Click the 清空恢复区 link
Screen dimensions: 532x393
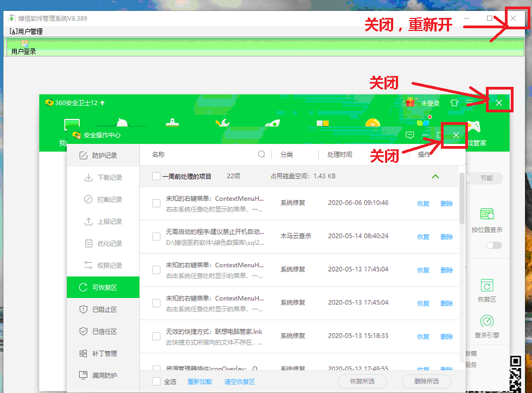point(240,382)
